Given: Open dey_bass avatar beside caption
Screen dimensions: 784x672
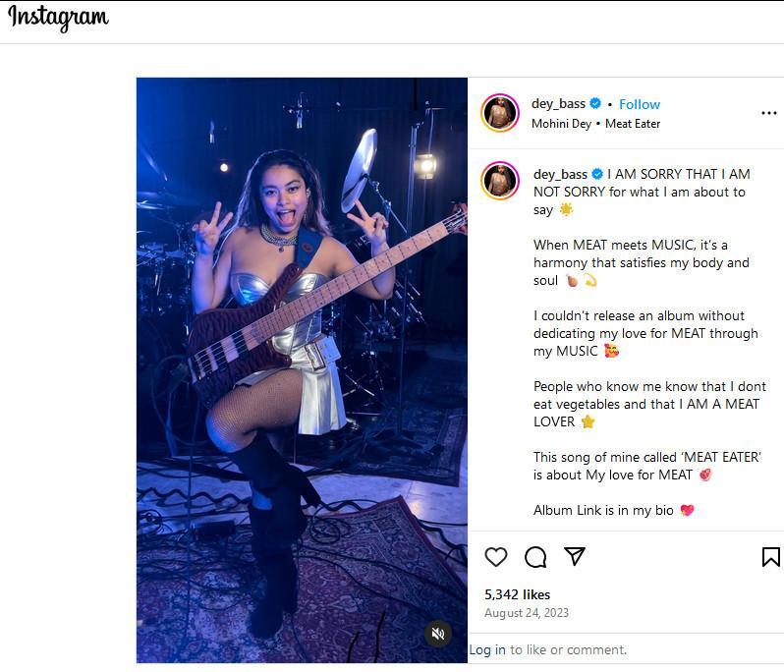Looking at the screenshot, I should [x=500, y=181].
